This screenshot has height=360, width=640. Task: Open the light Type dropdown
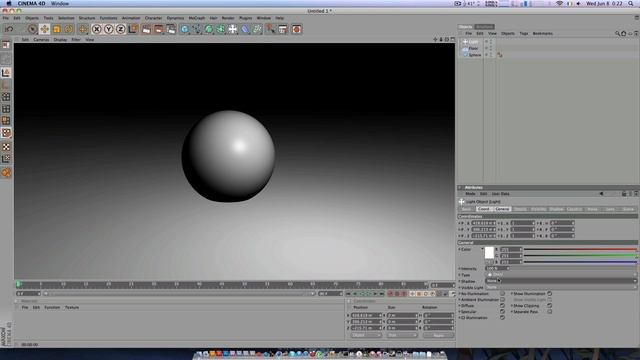(561, 275)
